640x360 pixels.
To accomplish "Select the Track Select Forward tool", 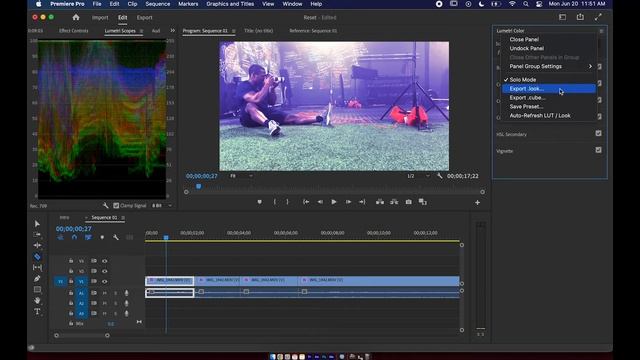I will tap(37, 235).
